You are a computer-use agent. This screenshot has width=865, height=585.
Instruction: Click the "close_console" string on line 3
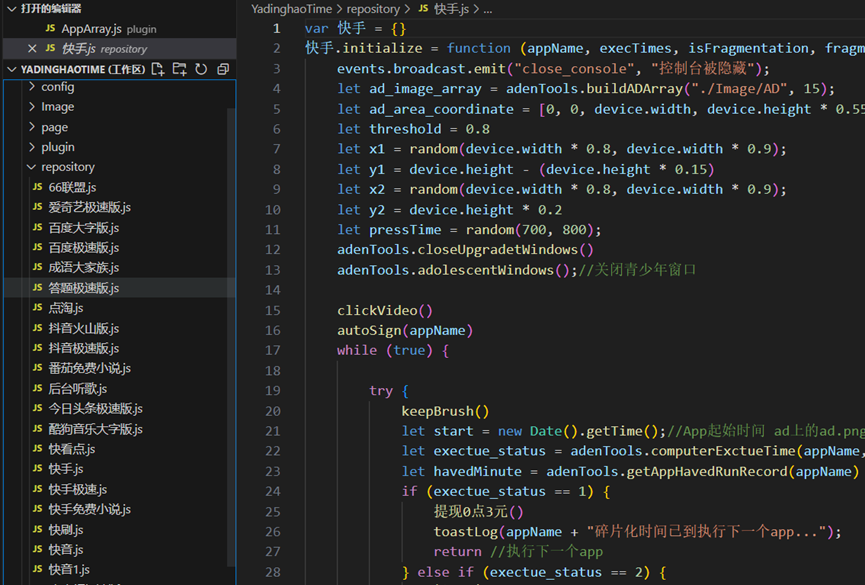coord(574,68)
